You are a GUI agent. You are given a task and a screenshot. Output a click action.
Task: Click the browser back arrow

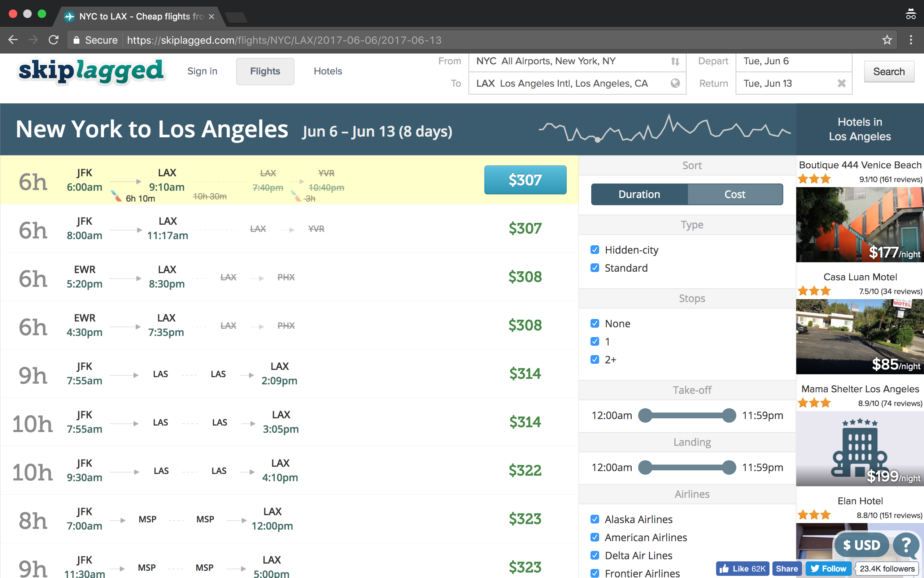click(x=13, y=40)
